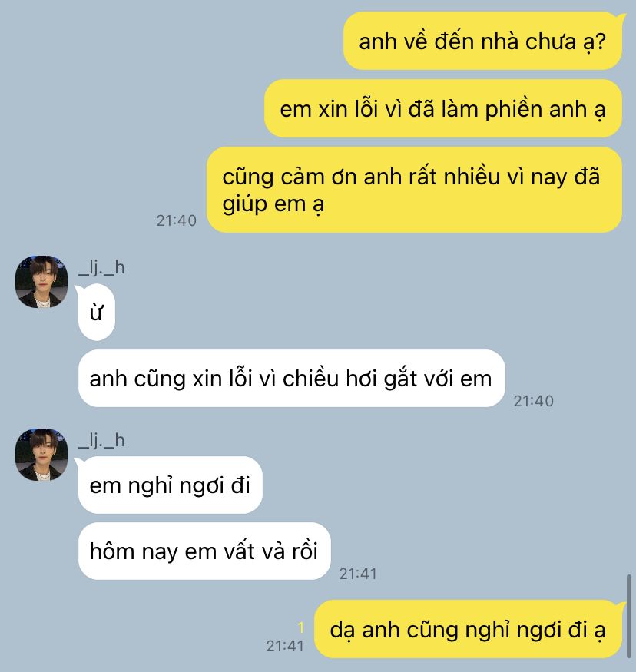Image resolution: width=636 pixels, height=672 pixels.
Task: Select the 'em xin lỗi vì đã làm phiền' bubble
Action: tap(443, 108)
